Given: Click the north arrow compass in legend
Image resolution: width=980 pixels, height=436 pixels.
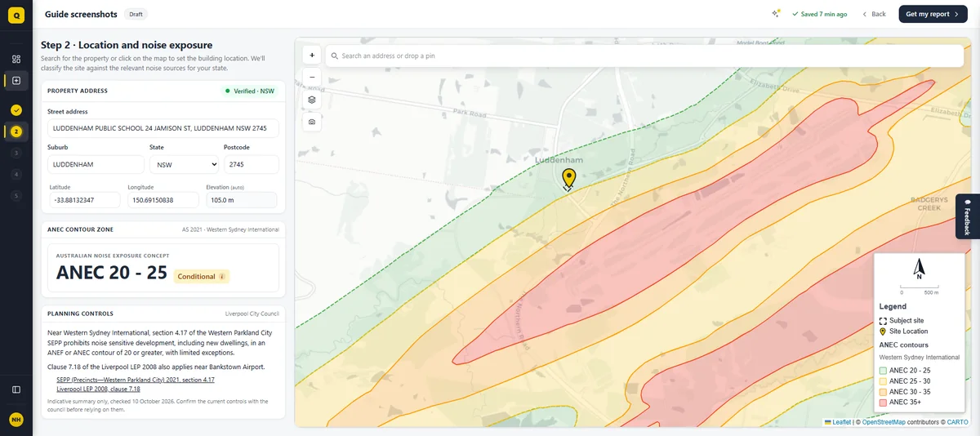Looking at the screenshot, I should coord(919,269).
